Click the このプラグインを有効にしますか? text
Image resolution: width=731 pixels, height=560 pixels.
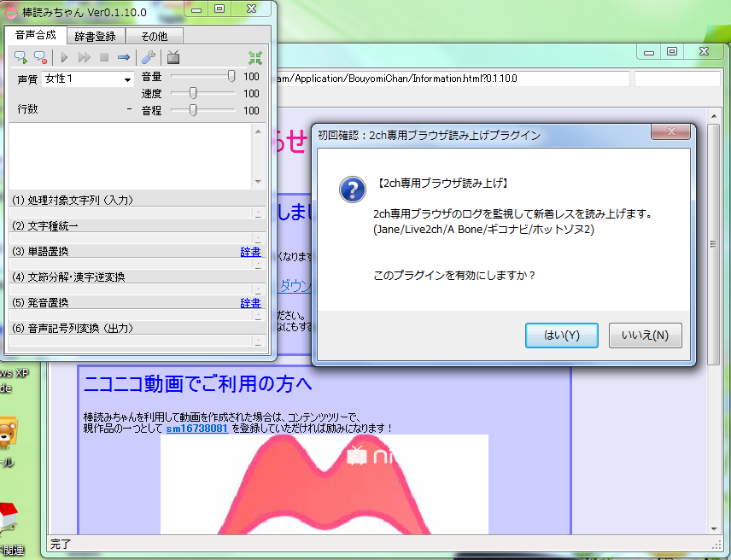(x=454, y=276)
